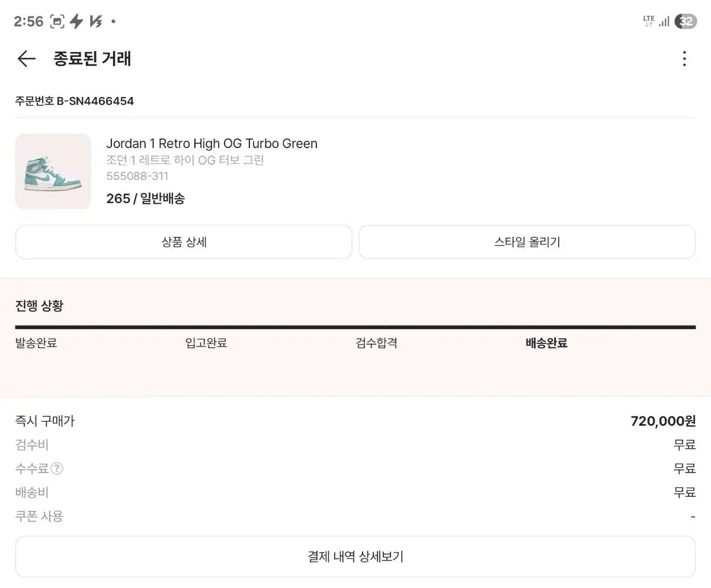Tap the first lightning bolt notification icon

click(x=76, y=22)
